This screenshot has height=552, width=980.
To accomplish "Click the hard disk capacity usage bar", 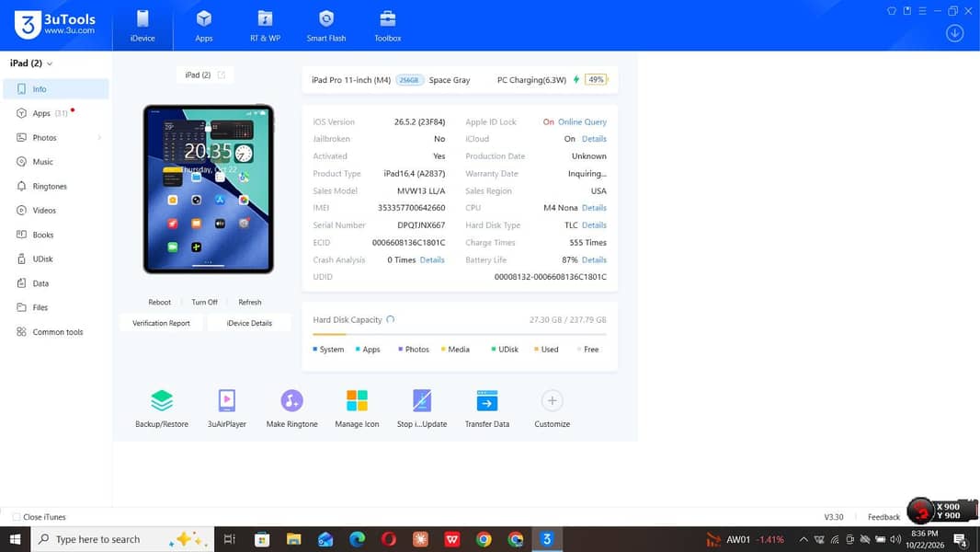I will coord(460,335).
